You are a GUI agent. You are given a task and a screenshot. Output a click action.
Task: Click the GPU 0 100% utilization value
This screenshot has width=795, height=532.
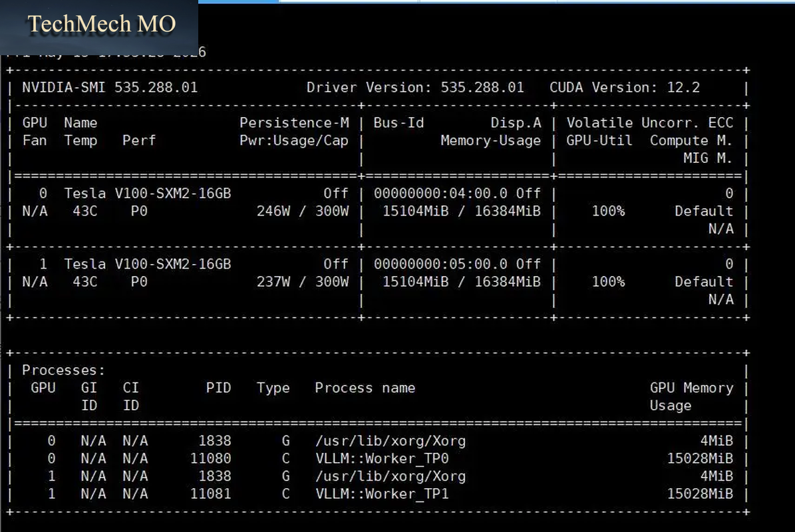coord(609,211)
